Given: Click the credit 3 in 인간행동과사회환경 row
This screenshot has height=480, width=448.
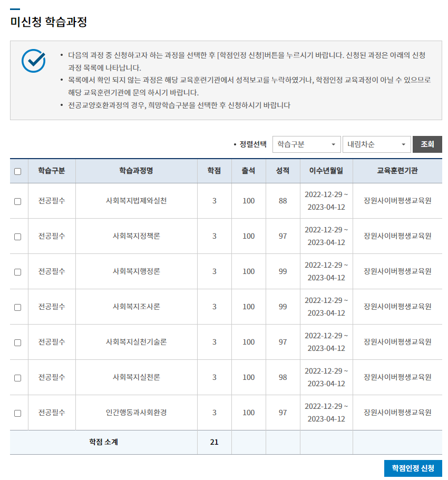Looking at the screenshot, I should [214, 413].
